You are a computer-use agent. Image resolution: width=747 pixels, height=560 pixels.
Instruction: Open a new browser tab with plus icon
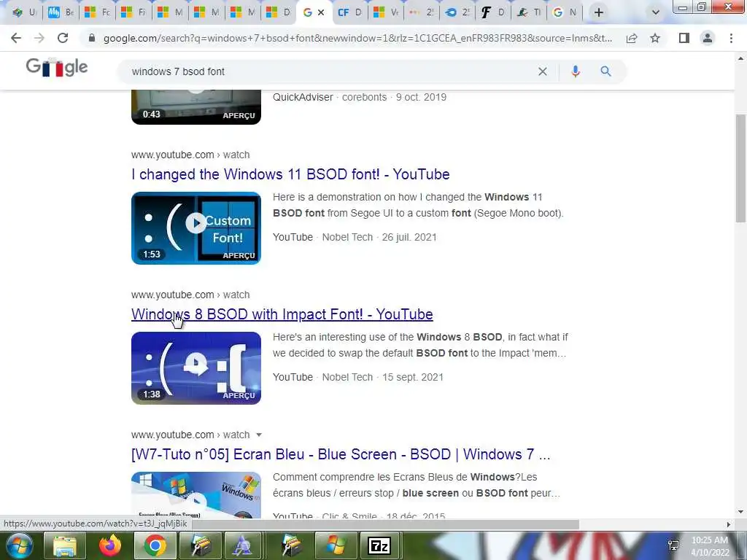point(599,12)
